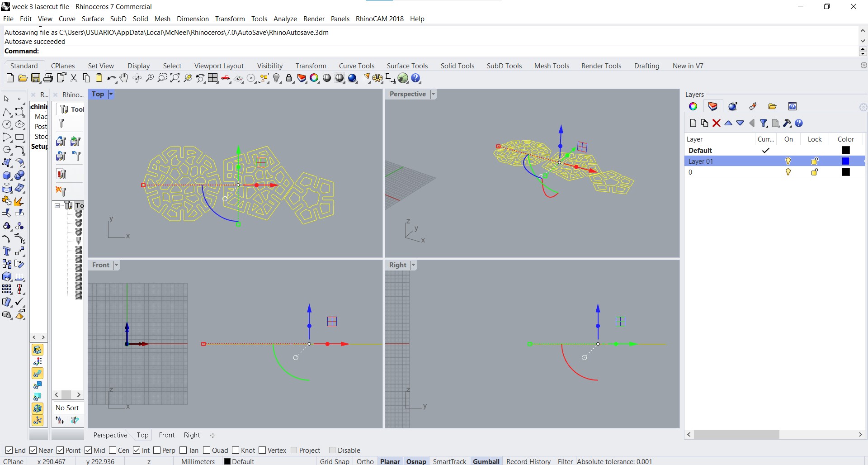Viewport: 868px width, 465px height.
Task: Move layer up with the blue triangle
Action: [728, 123]
